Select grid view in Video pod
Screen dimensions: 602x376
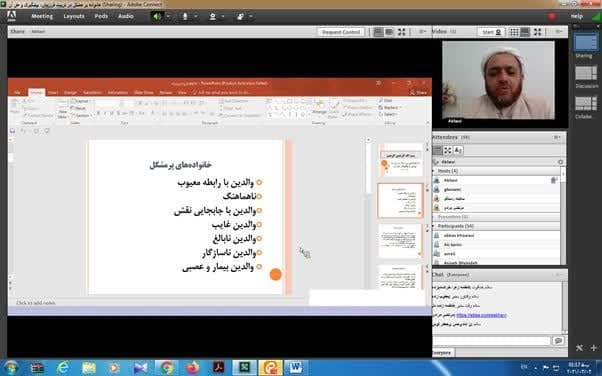pyautogui.click(x=514, y=32)
